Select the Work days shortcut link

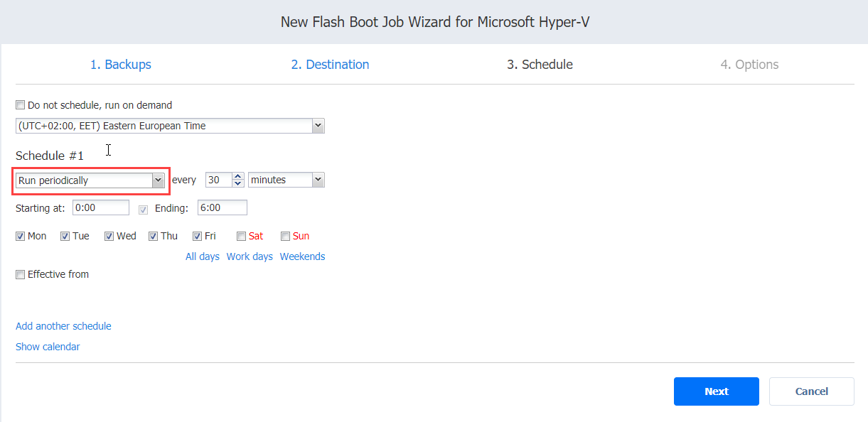(250, 256)
